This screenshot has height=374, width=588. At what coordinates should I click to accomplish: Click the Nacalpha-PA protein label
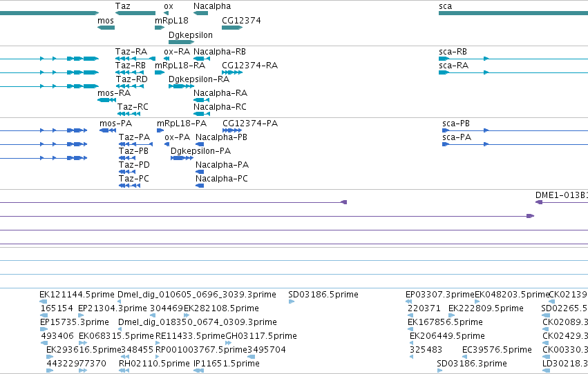point(222,165)
